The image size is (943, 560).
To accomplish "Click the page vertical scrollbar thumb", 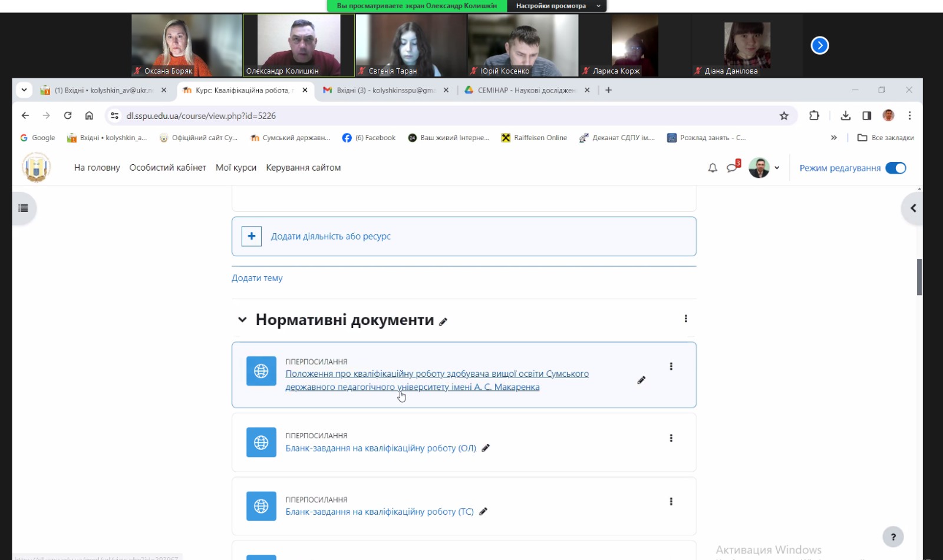I will tap(919, 277).
